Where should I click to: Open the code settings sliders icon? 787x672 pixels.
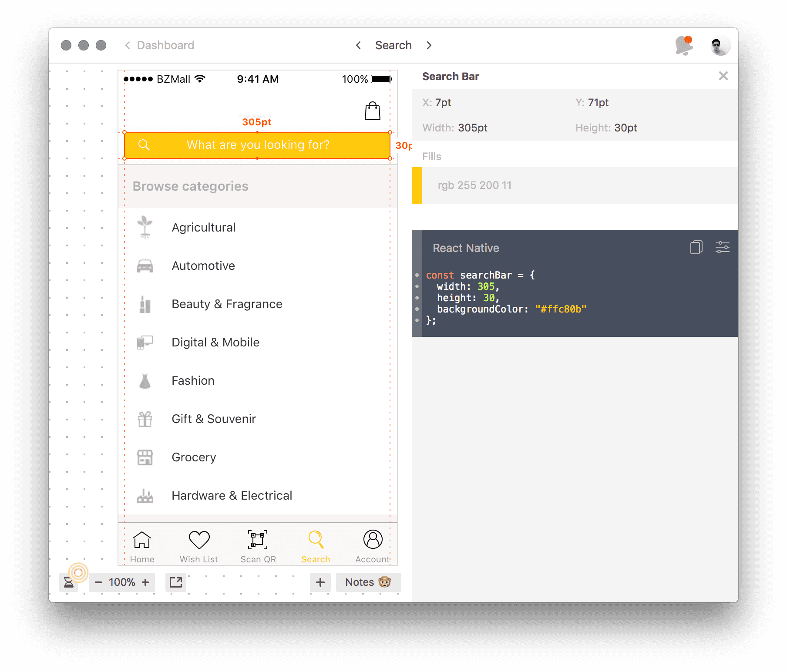pyautogui.click(x=723, y=247)
